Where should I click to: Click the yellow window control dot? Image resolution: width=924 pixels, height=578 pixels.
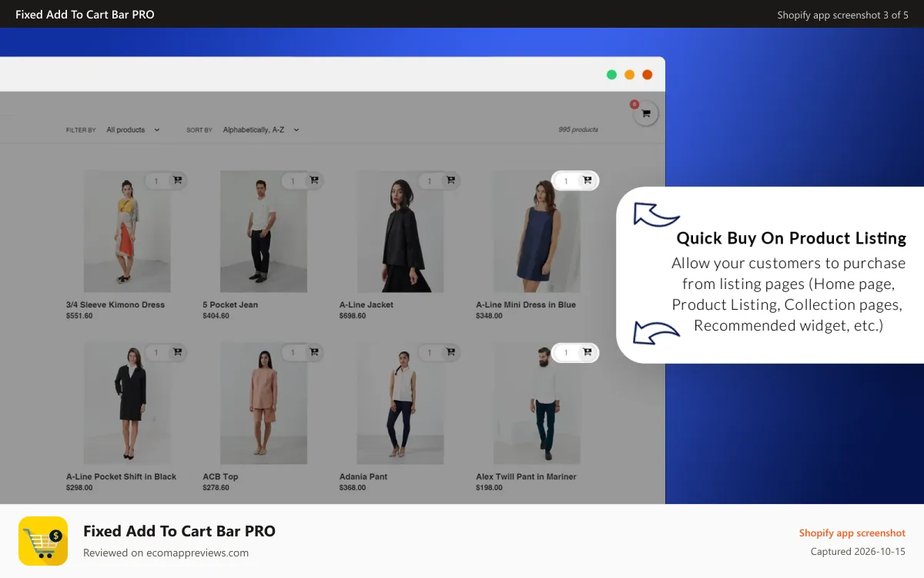pos(629,75)
